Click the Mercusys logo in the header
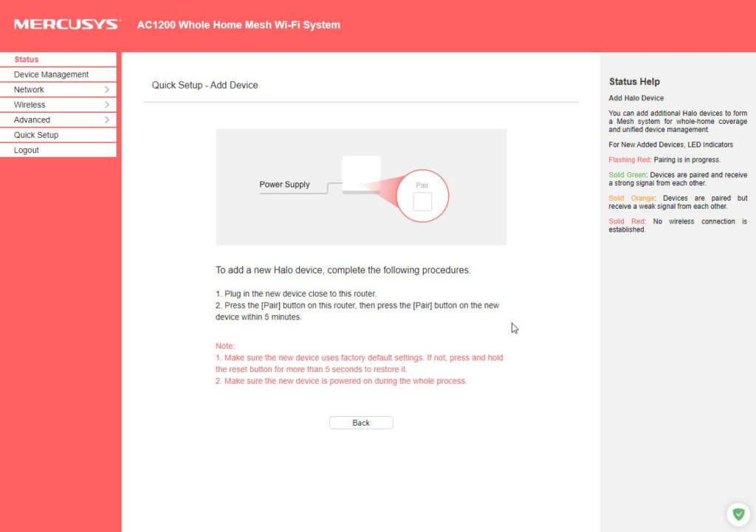Image resolution: width=756 pixels, height=532 pixels. point(66,24)
